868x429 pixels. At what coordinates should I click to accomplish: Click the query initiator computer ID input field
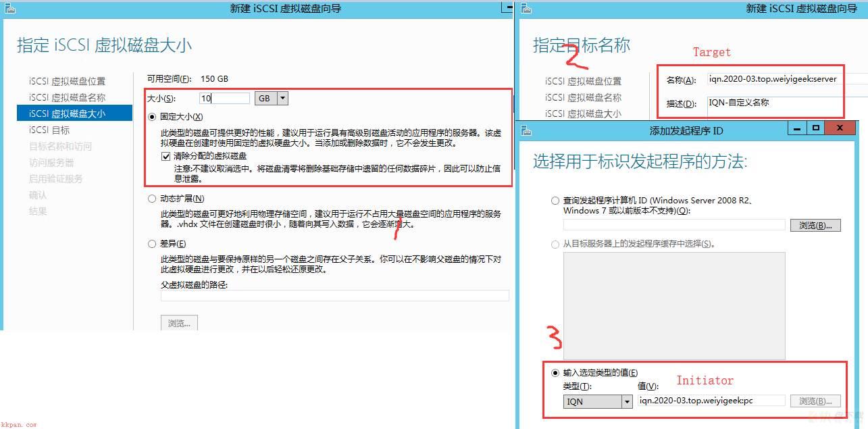[674, 225]
